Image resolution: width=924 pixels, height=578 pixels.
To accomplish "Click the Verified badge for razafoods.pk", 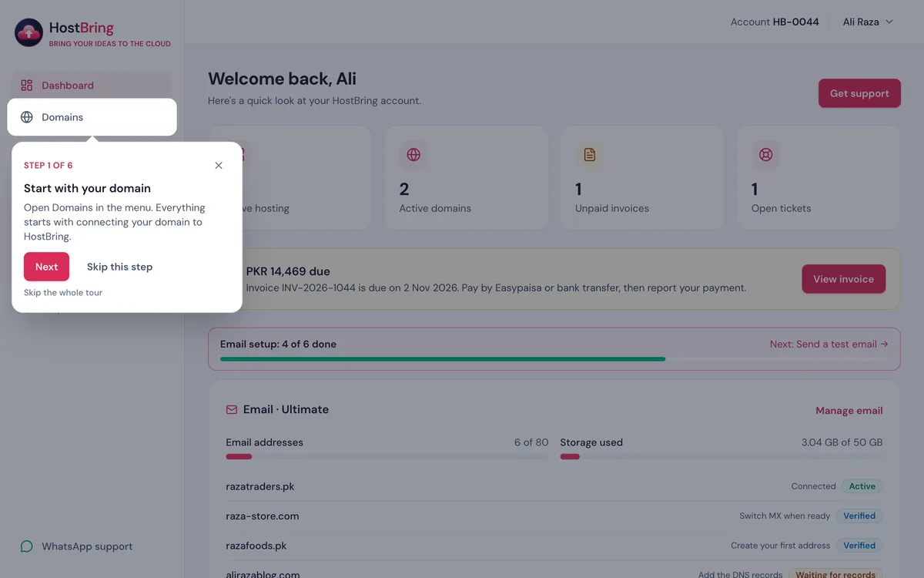I will click(x=859, y=545).
